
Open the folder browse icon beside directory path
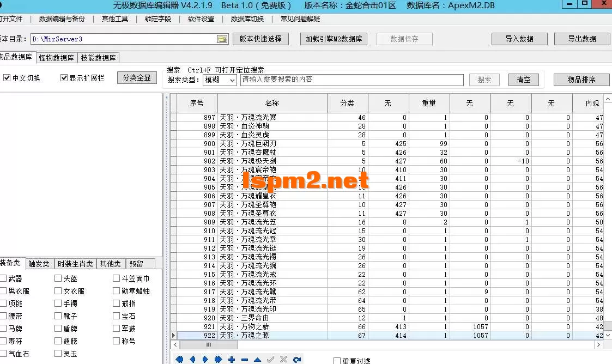point(221,39)
